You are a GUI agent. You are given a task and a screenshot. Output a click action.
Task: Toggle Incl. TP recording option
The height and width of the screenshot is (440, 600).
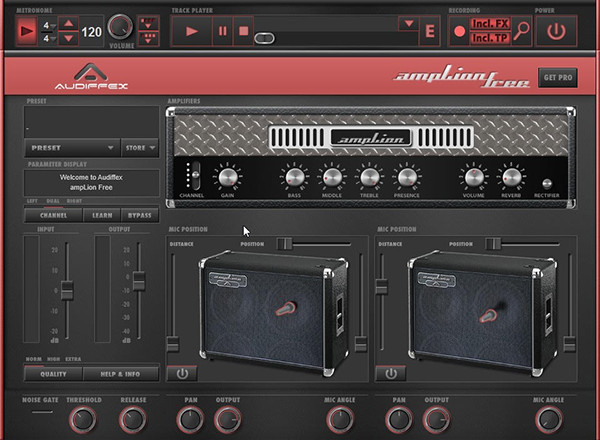[x=490, y=38]
